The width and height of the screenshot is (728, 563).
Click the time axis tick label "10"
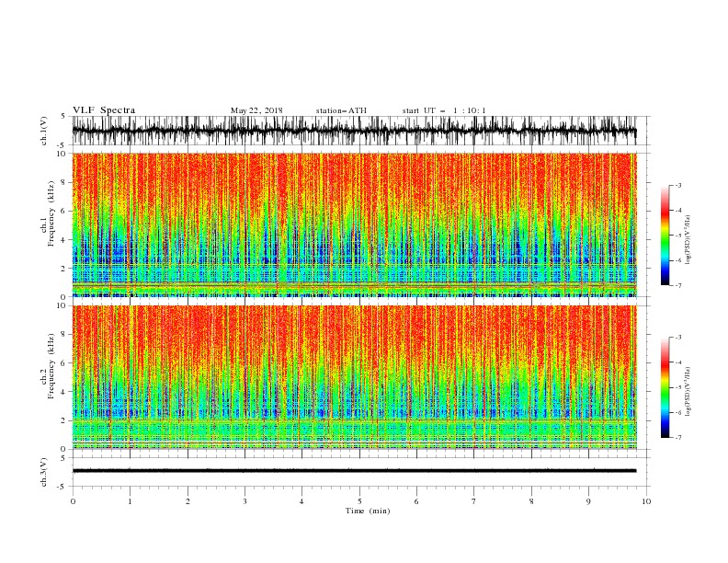point(646,501)
